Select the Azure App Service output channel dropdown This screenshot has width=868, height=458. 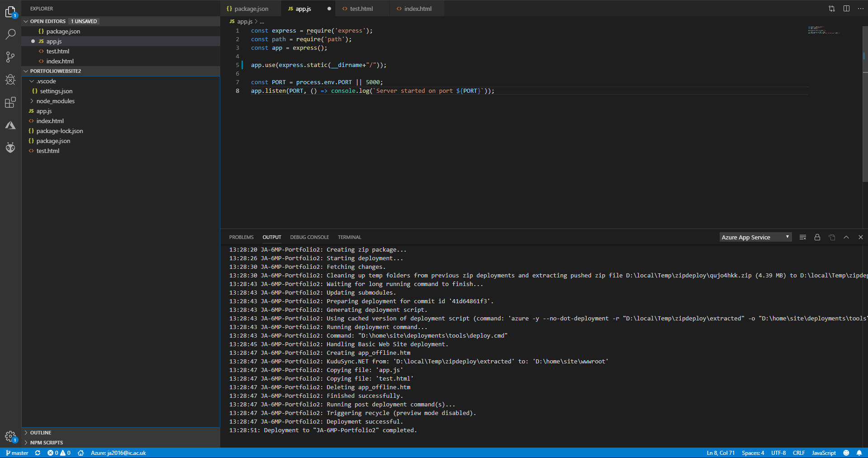click(x=755, y=237)
